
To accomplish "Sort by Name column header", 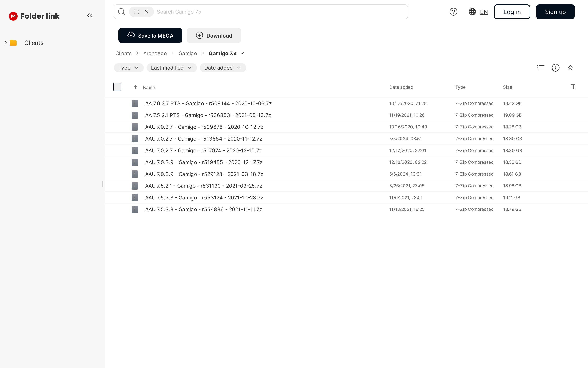I will 149,87.
